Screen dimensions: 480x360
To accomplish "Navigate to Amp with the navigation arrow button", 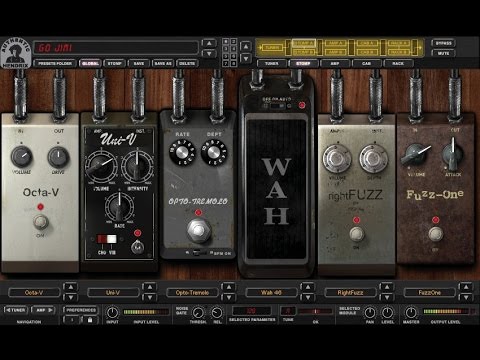I will tap(44, 310).
